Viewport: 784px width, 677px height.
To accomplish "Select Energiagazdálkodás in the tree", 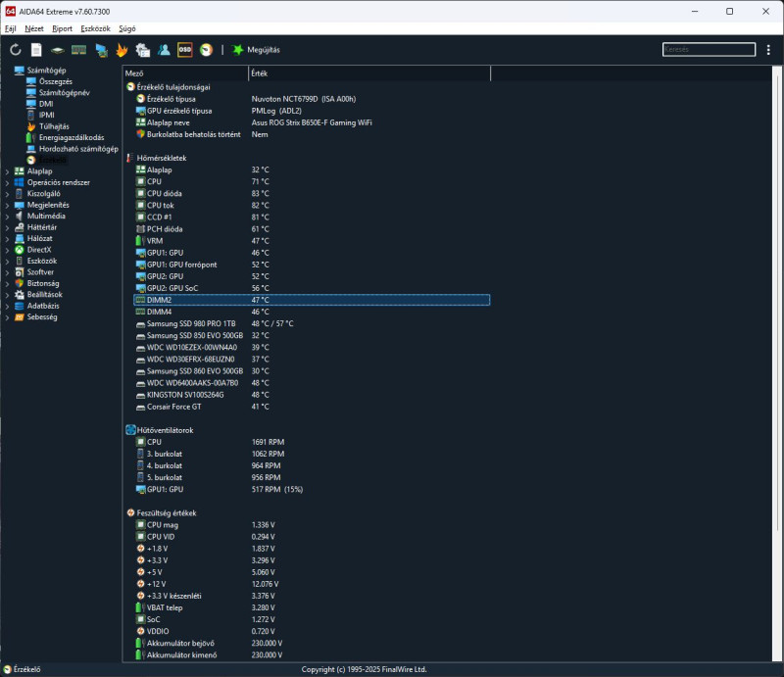I will (72, 137).
